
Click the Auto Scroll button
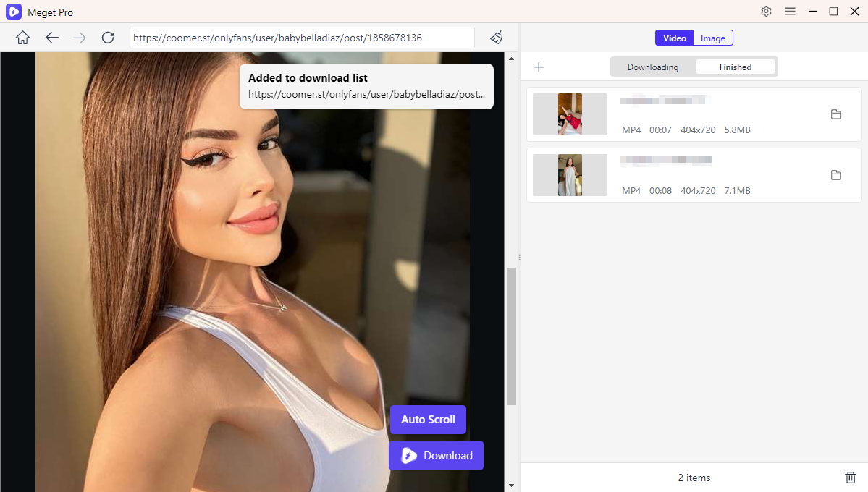(428, 420)
